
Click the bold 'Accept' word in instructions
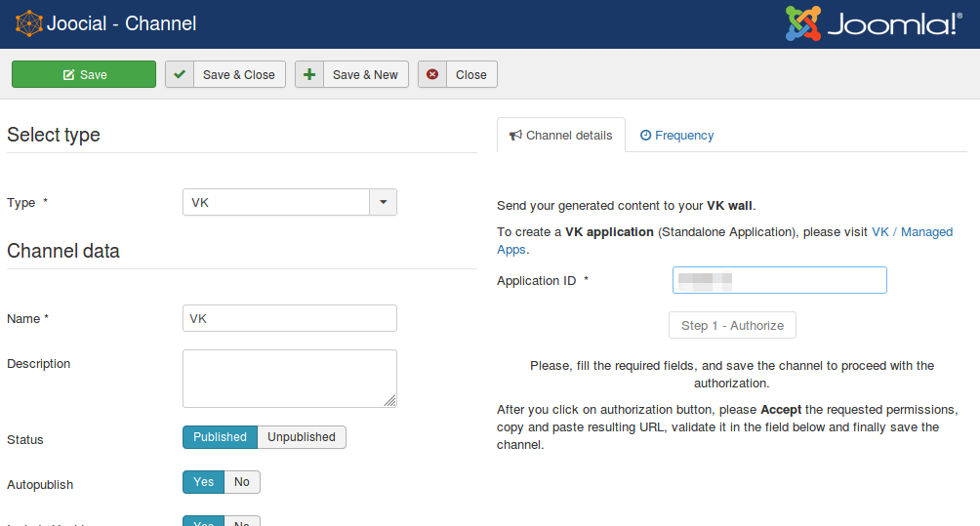click(x=781, y=410)
